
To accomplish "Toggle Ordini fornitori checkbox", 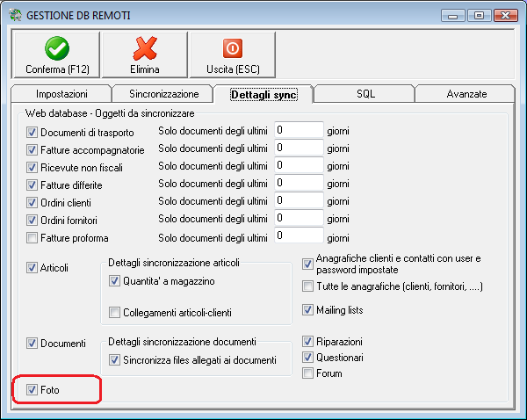I will (x=32, y=221).
